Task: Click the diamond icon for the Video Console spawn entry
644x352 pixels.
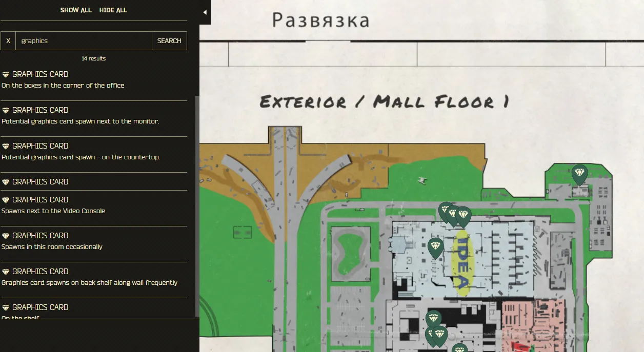Action: (x=5, y=199)
